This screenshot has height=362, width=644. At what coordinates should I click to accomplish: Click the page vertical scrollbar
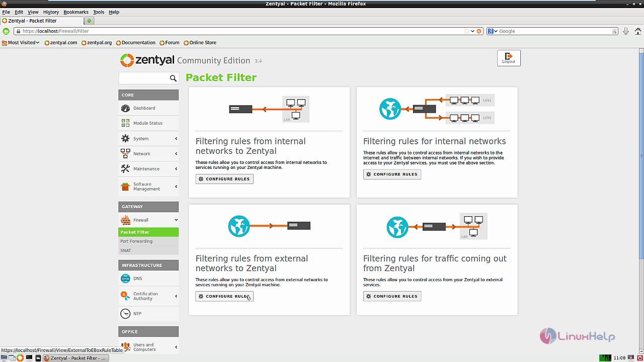[x=641, y=200]
